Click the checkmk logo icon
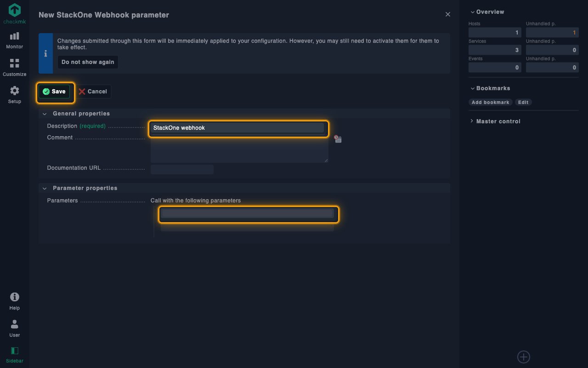The height and width of the screenshot is (368, 588). point(15,14)
